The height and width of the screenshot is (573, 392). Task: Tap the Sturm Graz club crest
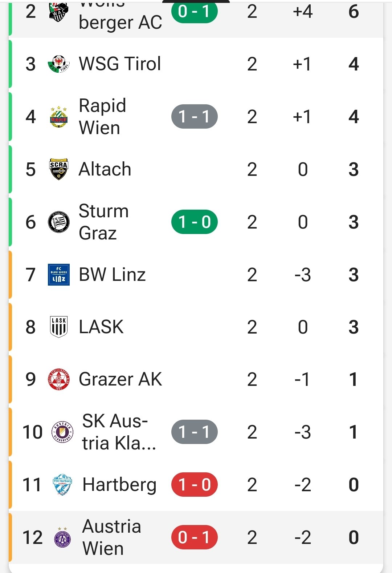(x=58, y=222)
